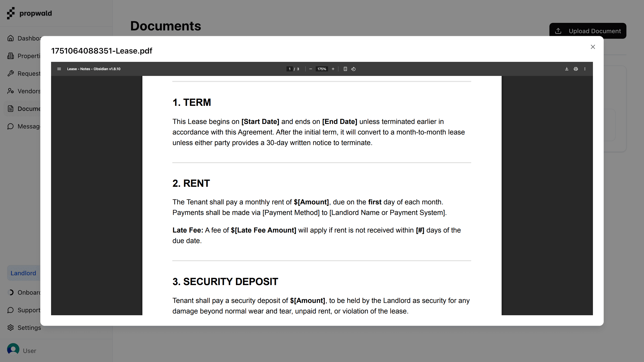The width and height of the screenshot is (644, 362).
Task: Expand the PDF sidebar via hamburger menu
Action: [59, 69]
